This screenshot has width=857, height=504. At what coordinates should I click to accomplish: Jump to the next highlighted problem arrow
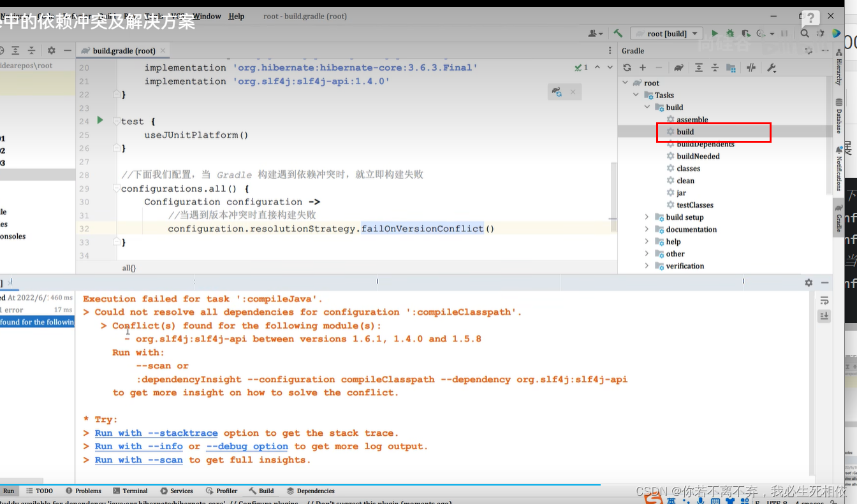[x=610, y=67]
